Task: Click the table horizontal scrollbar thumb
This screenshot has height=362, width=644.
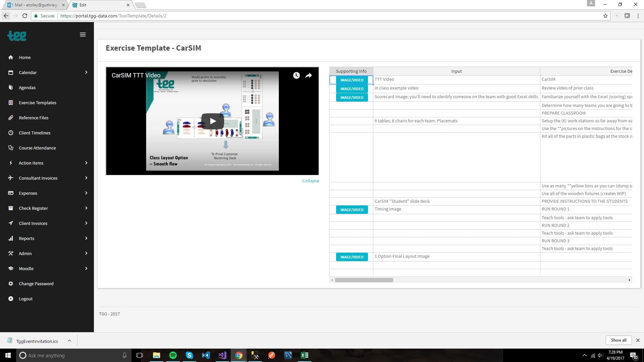Action: click(364, 280)
